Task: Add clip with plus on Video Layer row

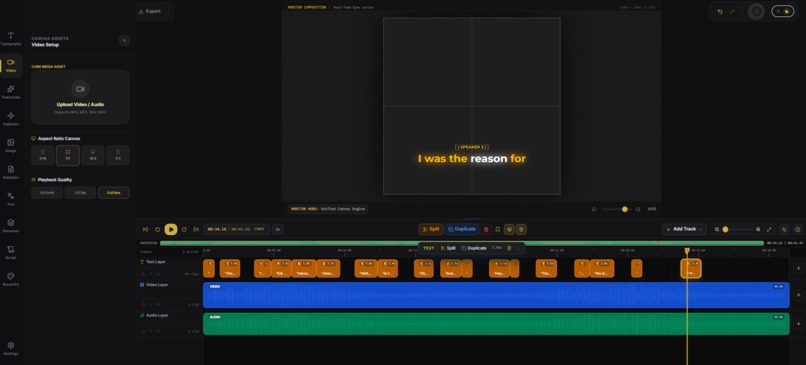Action: [x=798, y=295]
